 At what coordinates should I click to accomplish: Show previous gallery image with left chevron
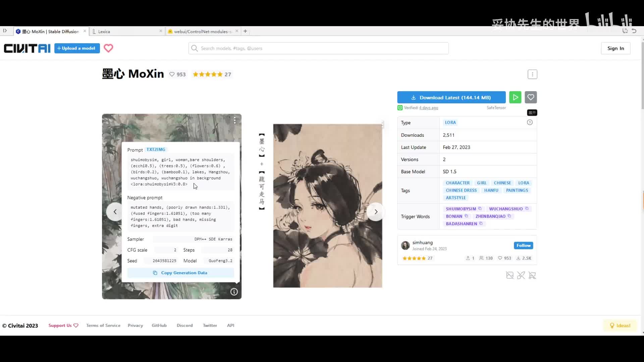coord(115,212)
